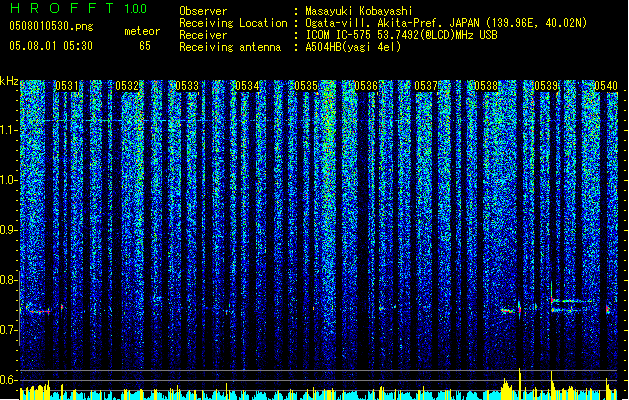
Task: Click the 'Receiving antenna' label
Action: click(x=230, y=47)
